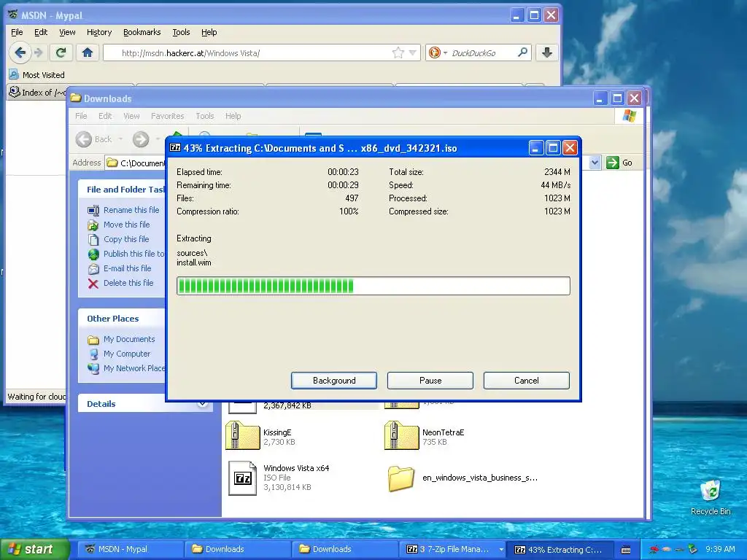Go back in Mypal browser
The image size is (747, 560).
click(x=20, y=52)
